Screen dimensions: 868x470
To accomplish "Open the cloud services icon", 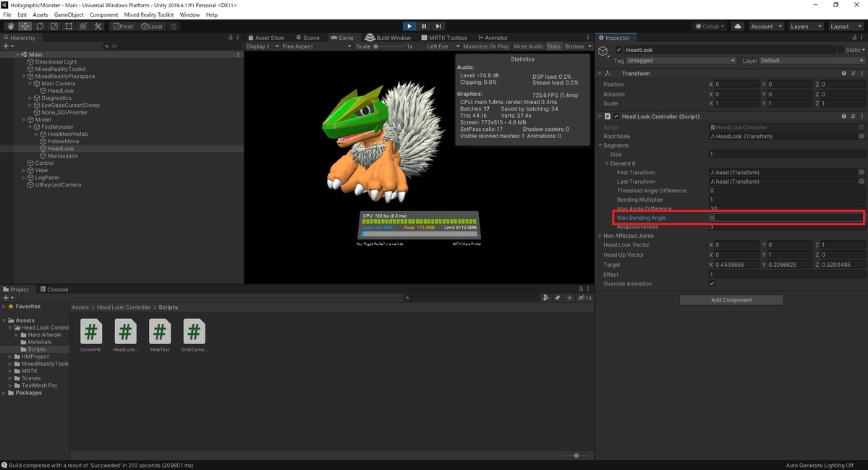I will 738,26.
